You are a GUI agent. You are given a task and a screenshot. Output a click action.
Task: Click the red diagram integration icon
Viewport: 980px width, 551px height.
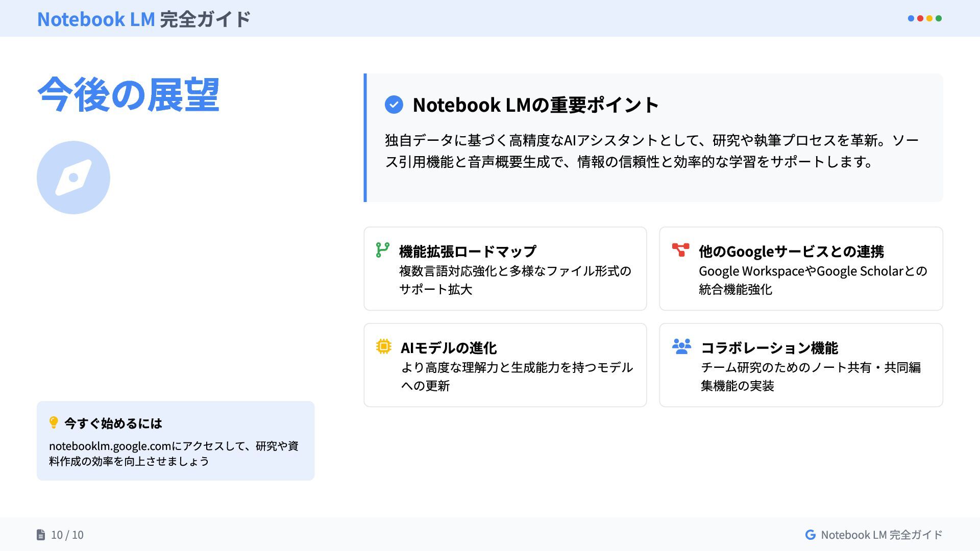pos(680,249)
